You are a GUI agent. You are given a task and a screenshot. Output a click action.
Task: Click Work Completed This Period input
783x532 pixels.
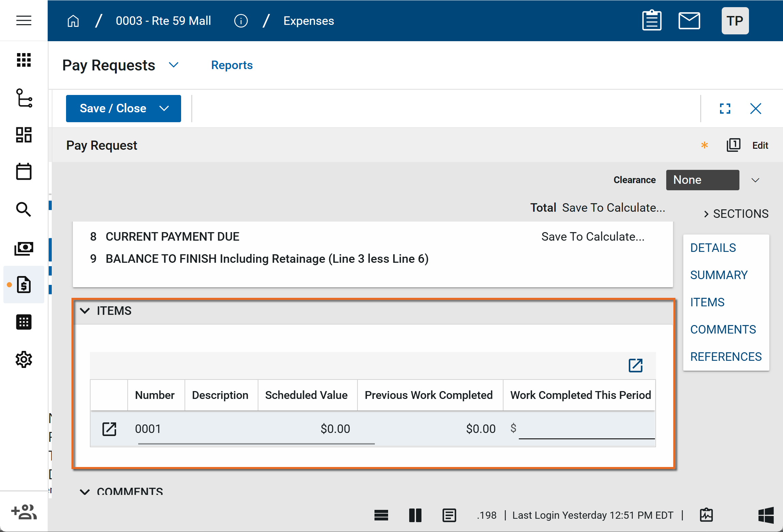point(586,429)
